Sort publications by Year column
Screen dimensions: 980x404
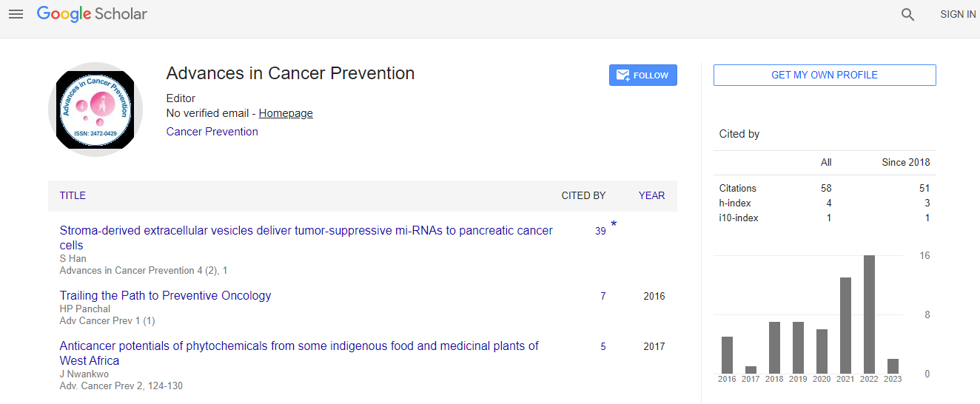[x=651, y=196]
